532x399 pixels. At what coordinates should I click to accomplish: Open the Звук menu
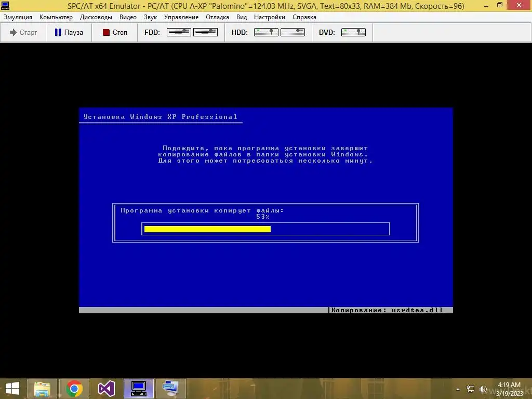click(150, 17)
